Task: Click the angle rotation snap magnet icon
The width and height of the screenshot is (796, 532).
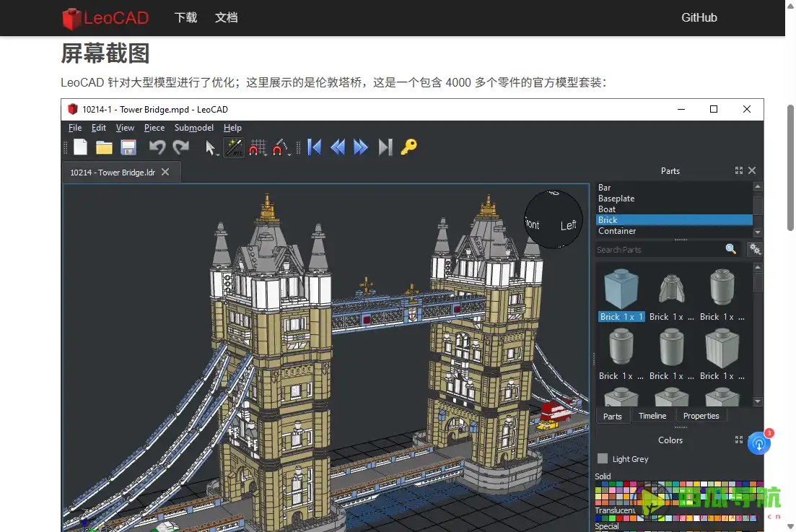Action: point(279,147)
